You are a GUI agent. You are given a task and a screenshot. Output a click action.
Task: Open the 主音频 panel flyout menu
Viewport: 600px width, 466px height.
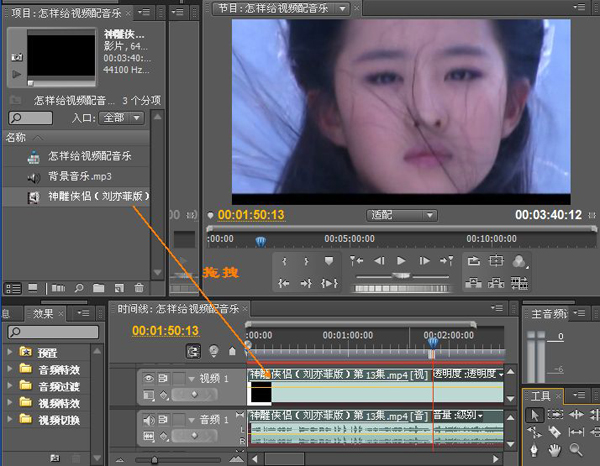pyautogui.click(x=579, y=314)
